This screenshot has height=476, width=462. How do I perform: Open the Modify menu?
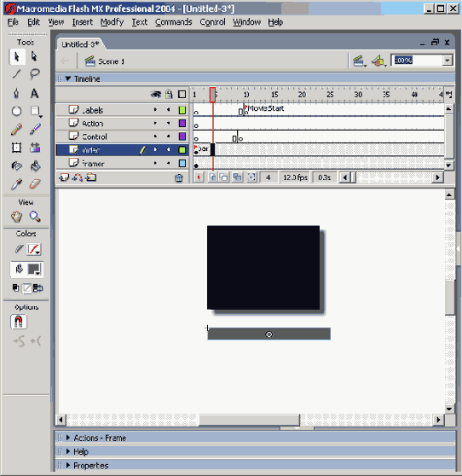[x=112, y=22]
